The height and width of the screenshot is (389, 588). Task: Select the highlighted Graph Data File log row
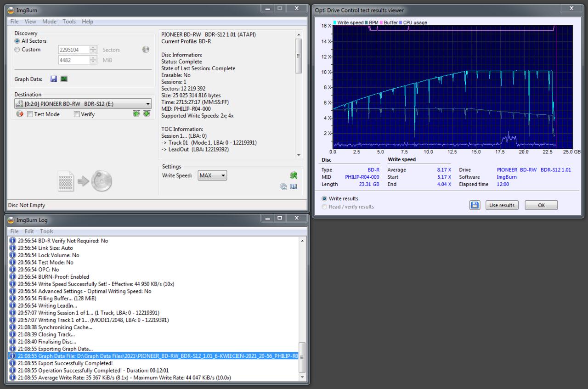pos(154,356)
